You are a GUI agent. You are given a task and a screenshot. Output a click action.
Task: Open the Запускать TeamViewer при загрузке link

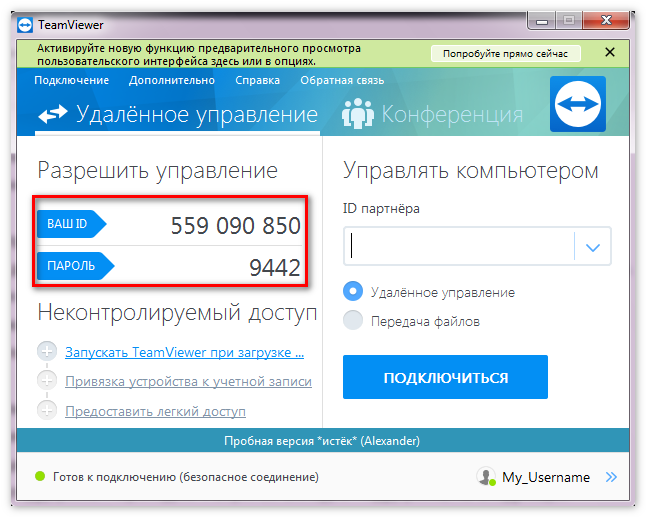[185, 352]
